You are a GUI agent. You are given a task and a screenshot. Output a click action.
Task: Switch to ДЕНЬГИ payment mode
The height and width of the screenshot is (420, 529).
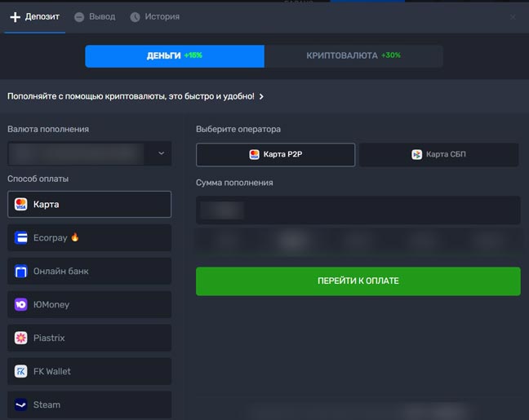pyautogui.click(x=175, y=55)
